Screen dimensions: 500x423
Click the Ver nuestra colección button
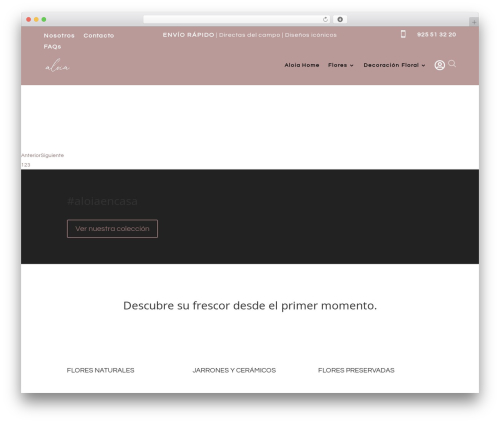[112, 229]
